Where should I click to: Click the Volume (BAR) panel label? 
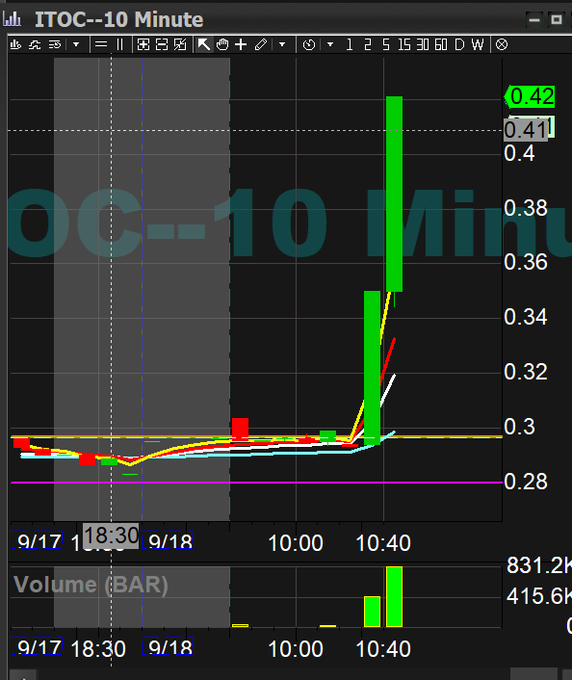91,585
